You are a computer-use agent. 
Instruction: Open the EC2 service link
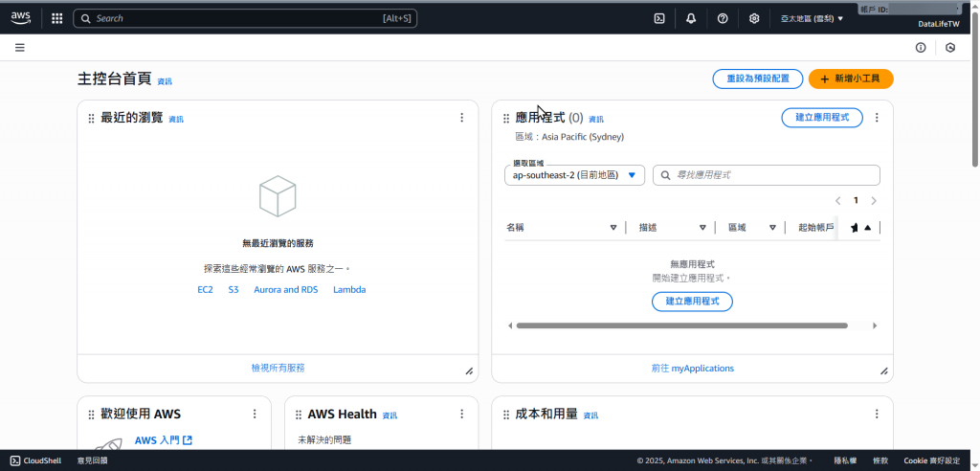[x=205, y=290]
